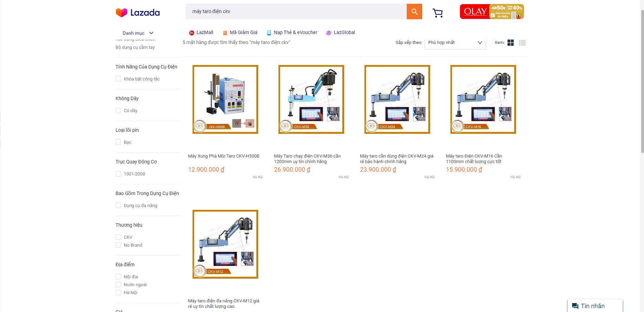Viewport: 644px width, 312px height.
Task: Tick the Nội địa checkbox
Action: 118,277
